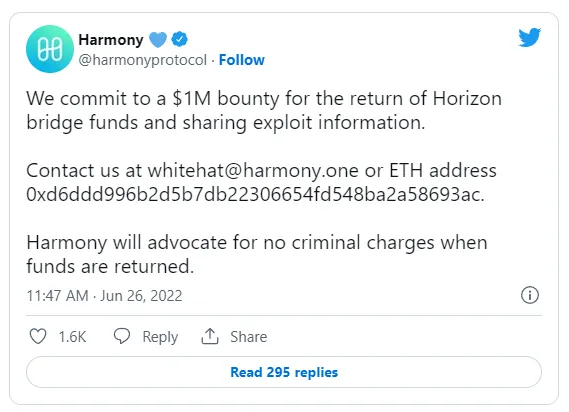Like the tweet with the heart icon
The width and height of the screenshot is (569, 412).
(x=38, y=336)
